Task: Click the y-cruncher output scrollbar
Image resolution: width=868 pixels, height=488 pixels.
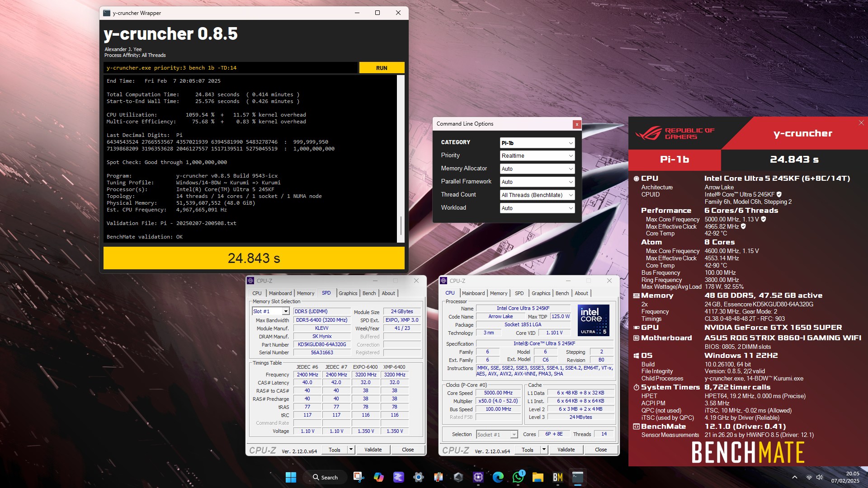Action: coord(401,159)
